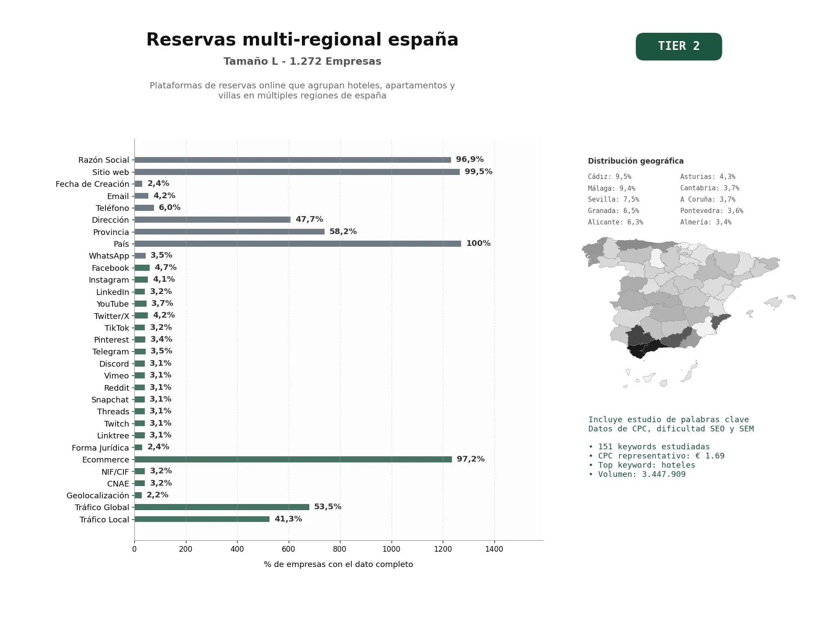Screen dimensions: 840x630
Task: Click the Sitio web bar
Action: click(297, 172)
